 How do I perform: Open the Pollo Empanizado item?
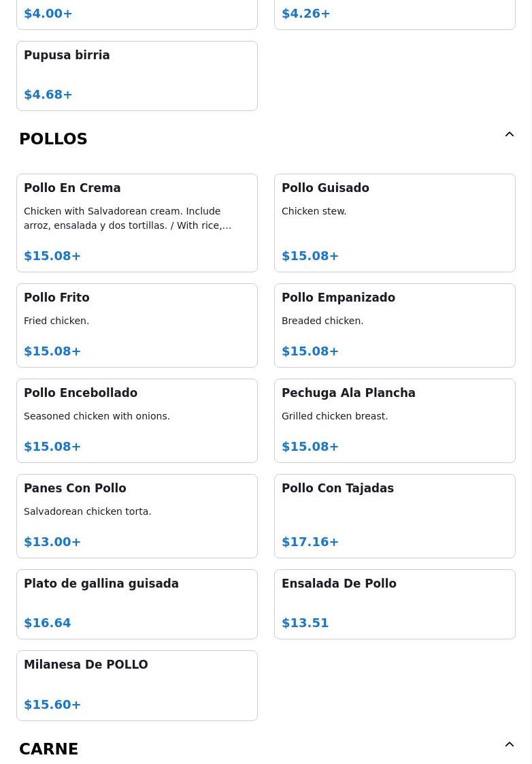click(395, 325)
